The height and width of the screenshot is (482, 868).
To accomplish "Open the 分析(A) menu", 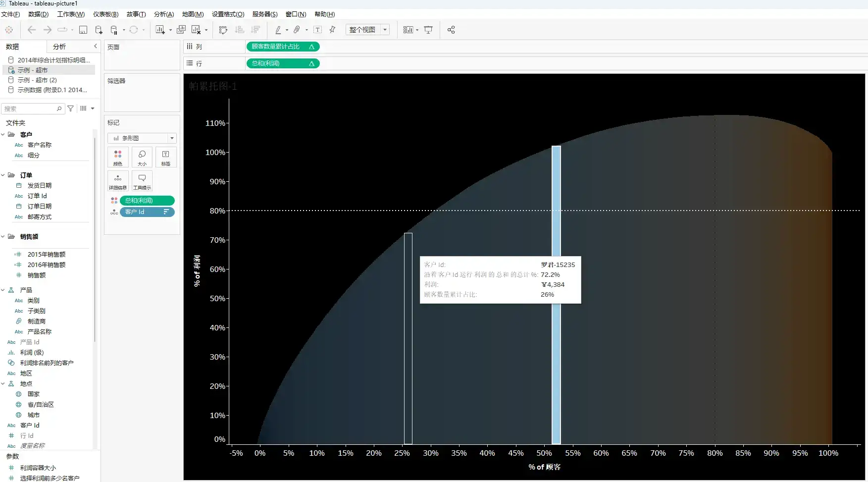I will tap(164, 14).
